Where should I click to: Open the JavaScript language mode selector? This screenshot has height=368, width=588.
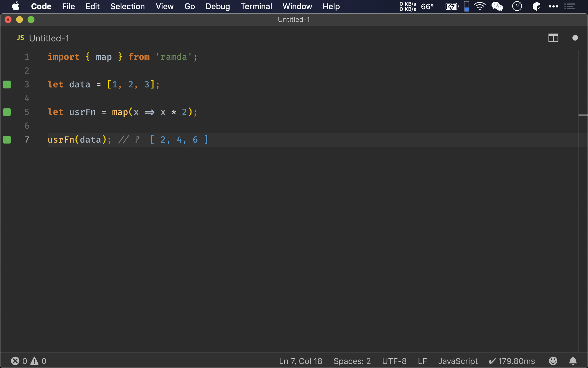click(x=458, y=361)
